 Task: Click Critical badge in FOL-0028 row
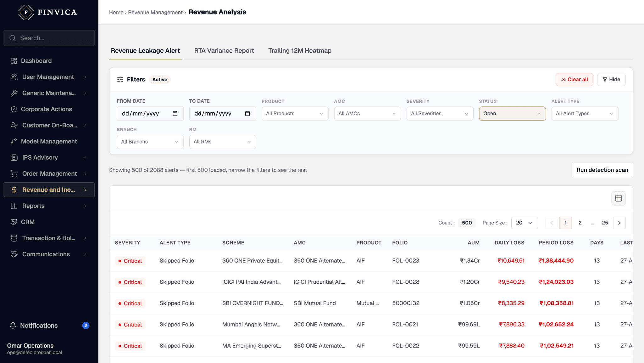(130, 282)
